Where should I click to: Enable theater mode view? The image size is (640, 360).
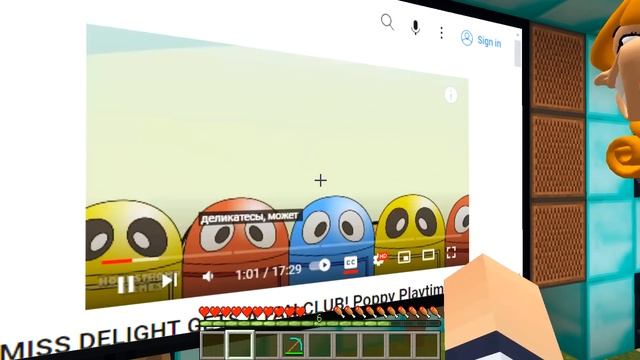pos(428,255)
